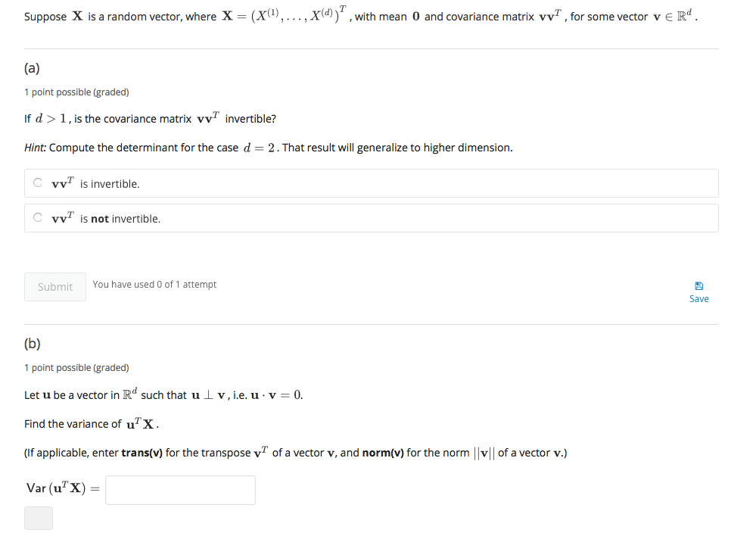
Task: Select the radio button for "vvT is invertible"
Action: (37, 182)
